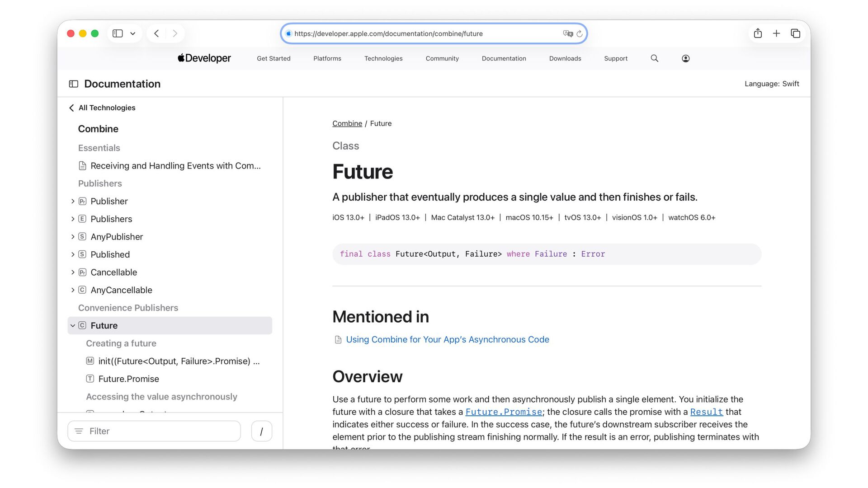
Task: Click the account profile icon
Action: click(685, 58)
